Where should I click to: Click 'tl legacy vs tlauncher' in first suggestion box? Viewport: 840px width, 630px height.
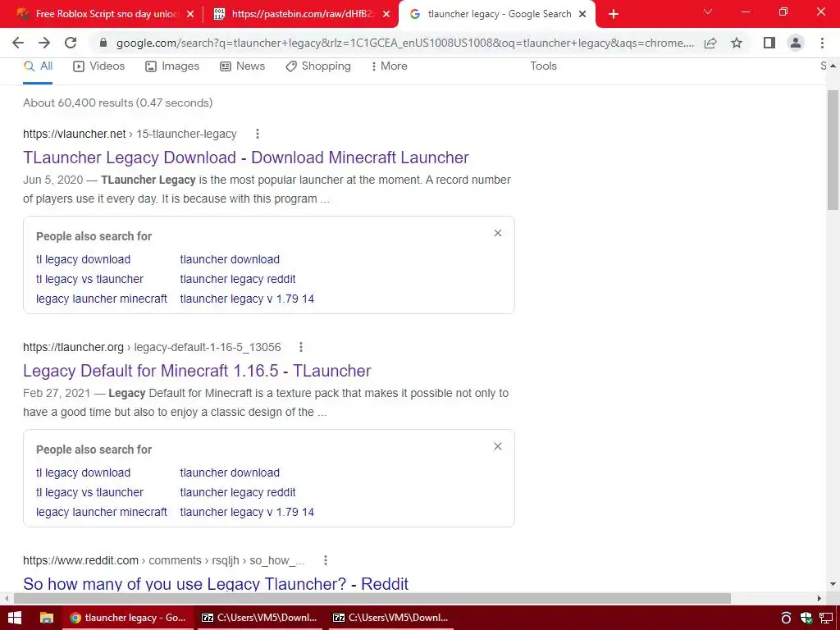[x=89, y=279]
